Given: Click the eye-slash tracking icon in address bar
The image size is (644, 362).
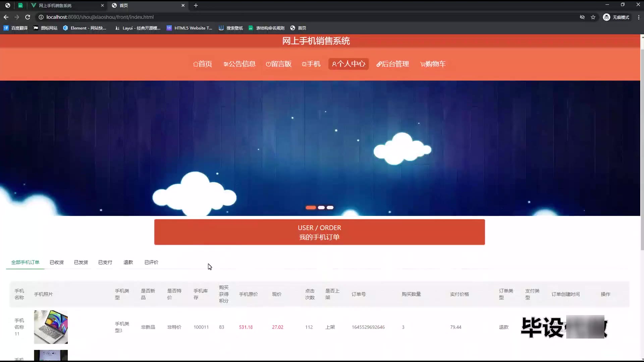Looking at the screenshot, I should [582, 17].
